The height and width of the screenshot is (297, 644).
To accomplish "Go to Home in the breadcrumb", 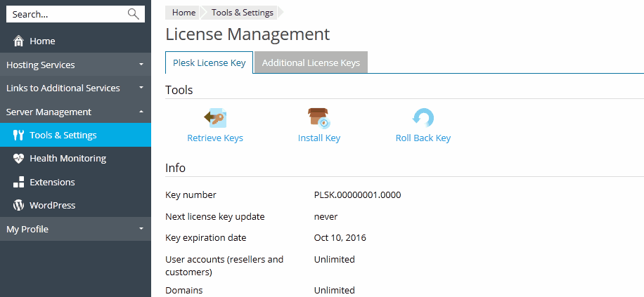I will click(x=183, y=12).
